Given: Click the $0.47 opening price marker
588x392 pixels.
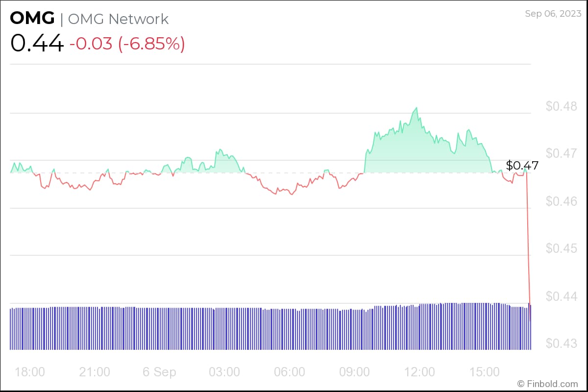Looking at the screenshot, I should click(522, 165).
